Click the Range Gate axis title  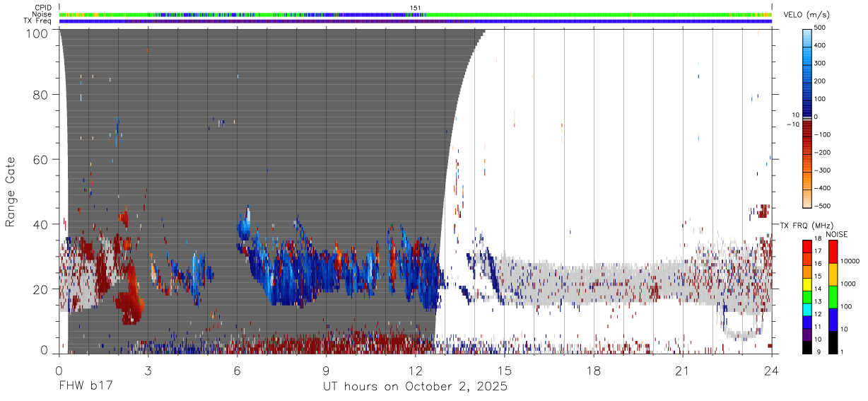click(x=11, y=192)
